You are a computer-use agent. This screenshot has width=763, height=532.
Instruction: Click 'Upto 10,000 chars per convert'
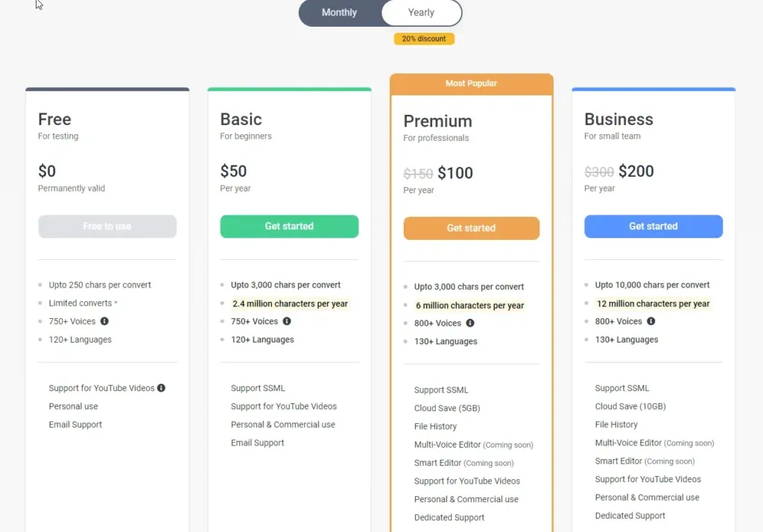(652, 285)
